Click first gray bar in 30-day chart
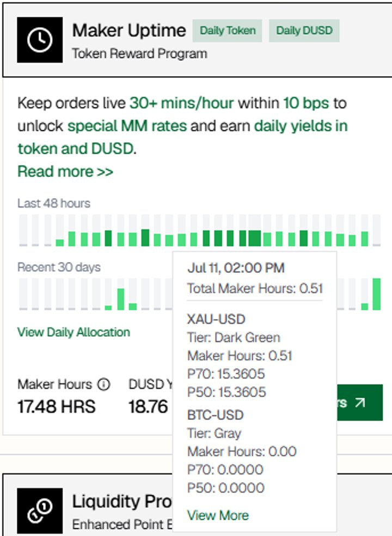This screenshot has height=536, width=392. point(23,294)
